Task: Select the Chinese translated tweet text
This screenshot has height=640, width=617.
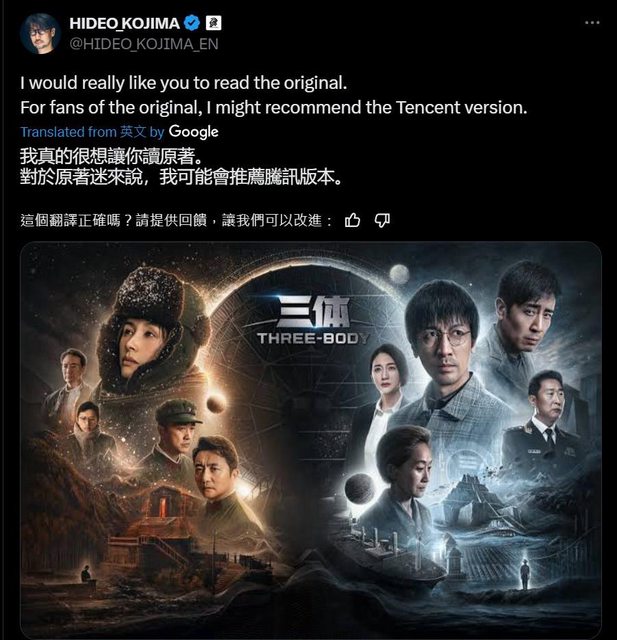Action: pyautogui.click(x=181, y=167)
